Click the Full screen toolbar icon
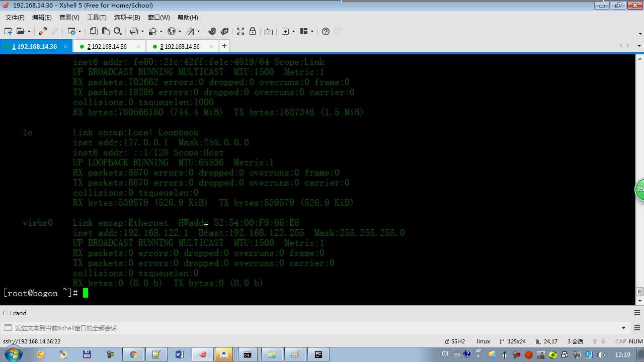644x362 pixels. point(240,31)
